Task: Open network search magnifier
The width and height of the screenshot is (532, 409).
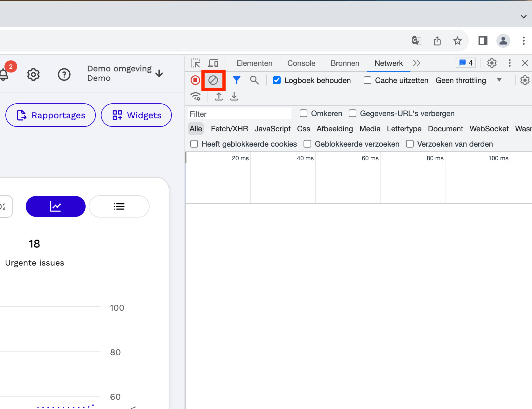Action: (254, 80)
